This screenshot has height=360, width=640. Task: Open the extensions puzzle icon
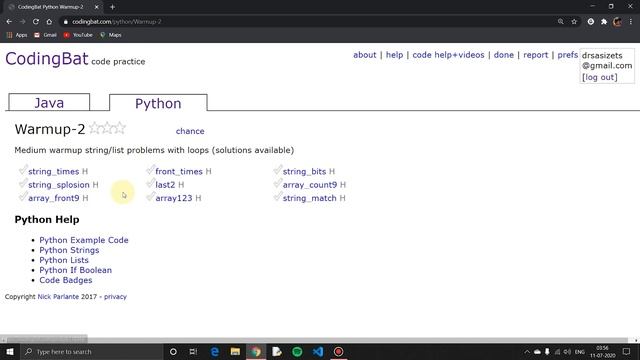604,22
